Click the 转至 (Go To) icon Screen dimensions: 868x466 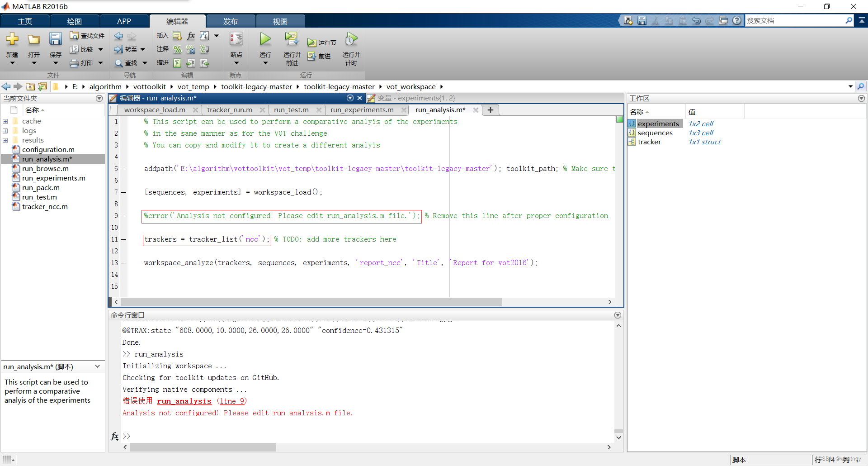coord(118,49)
